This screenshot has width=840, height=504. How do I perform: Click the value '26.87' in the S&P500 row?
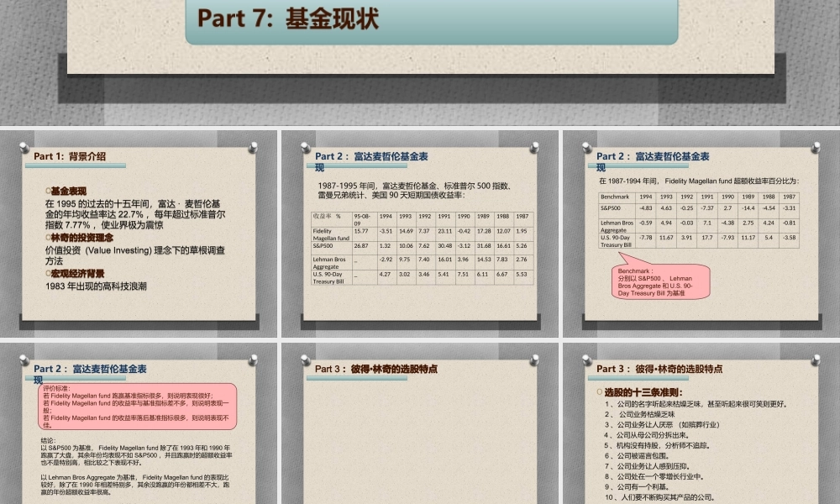361,246
